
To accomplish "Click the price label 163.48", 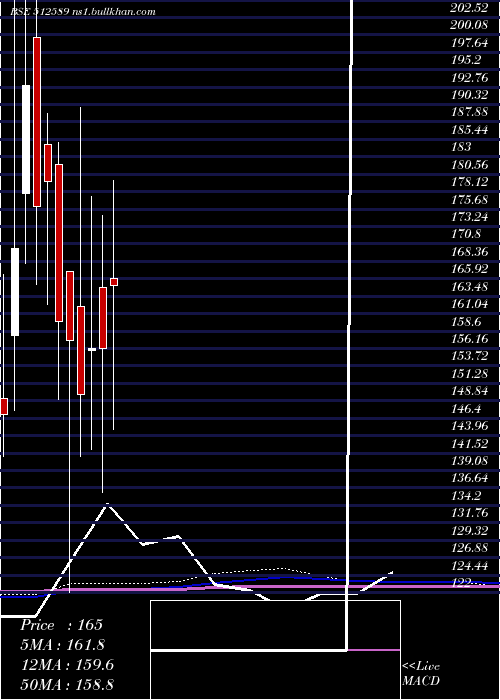I will coord(469,287).
